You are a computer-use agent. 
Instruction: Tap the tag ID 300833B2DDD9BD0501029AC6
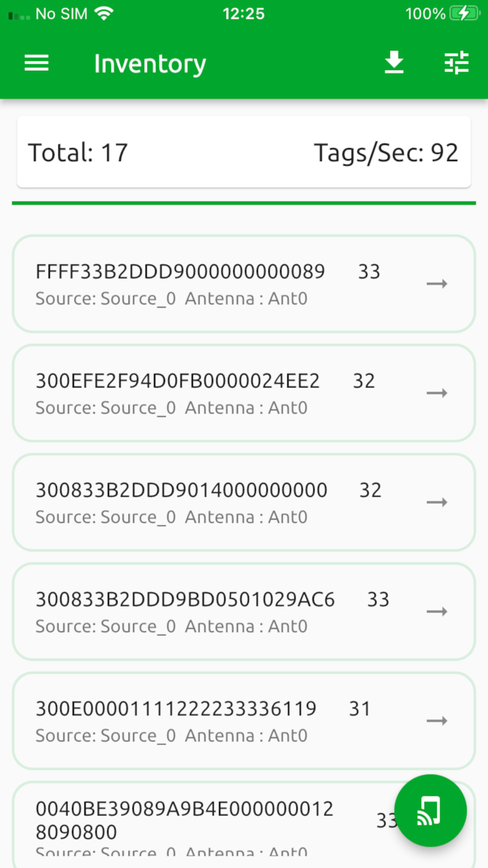[x=185, y=599]
